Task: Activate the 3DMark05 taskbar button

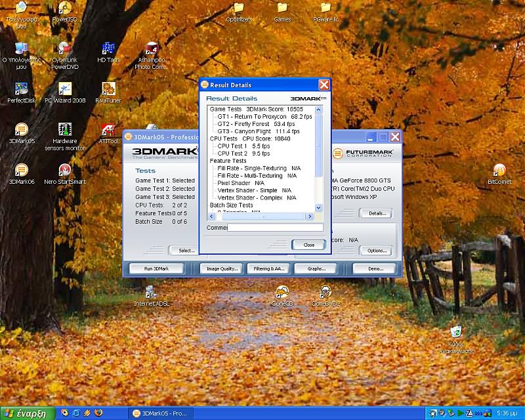Action: point(159,413)
